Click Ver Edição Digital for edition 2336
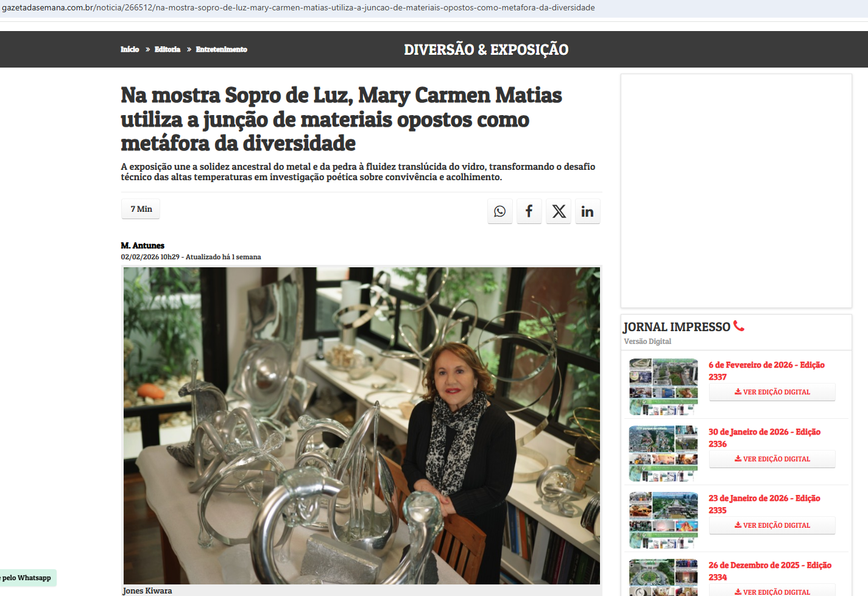868x596 pixels. (x=772, y=459)
